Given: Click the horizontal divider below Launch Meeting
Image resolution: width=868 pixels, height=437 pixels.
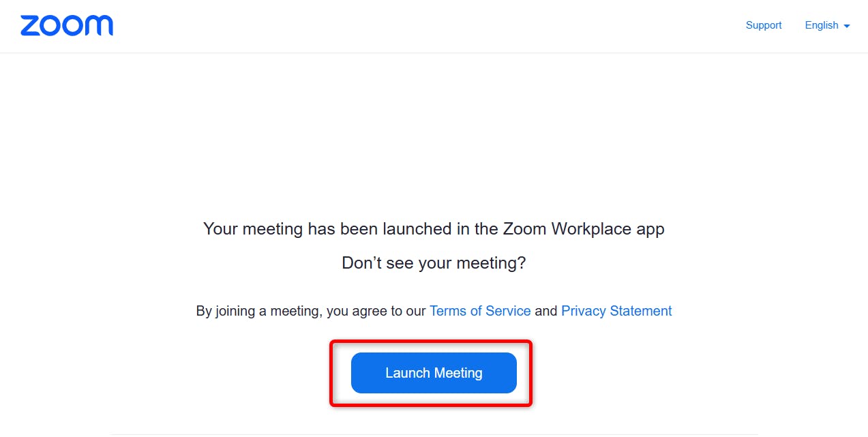Looking at the screenshot, I should [434, 434].
